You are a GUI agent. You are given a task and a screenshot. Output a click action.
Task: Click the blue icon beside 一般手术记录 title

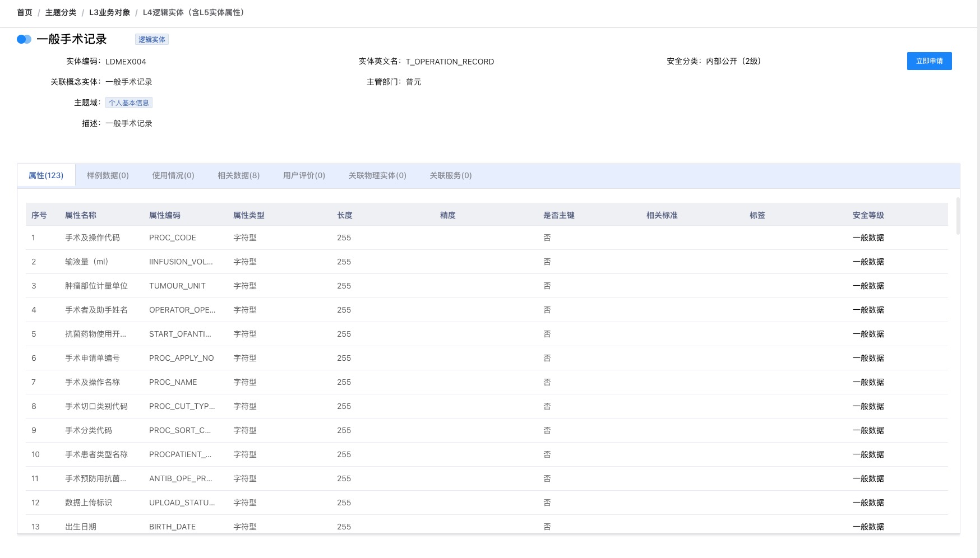24,39
